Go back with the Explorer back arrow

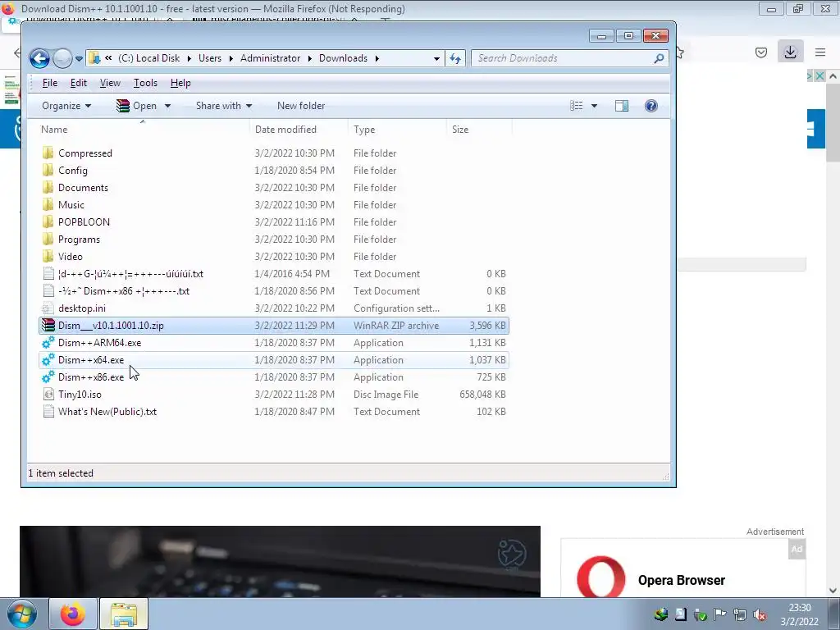click(39, 58)
